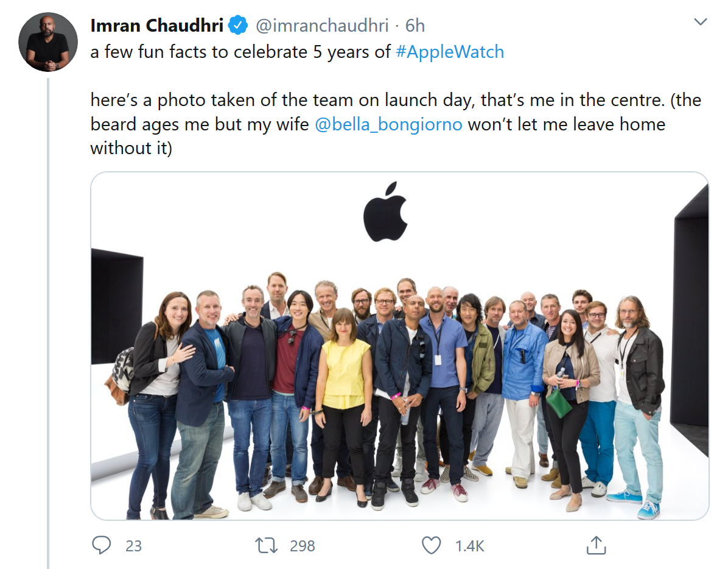The height and width of the screenshot is (569, 728).
Task: Open the @imranchaudhri handle link
Action: [320, 26]
